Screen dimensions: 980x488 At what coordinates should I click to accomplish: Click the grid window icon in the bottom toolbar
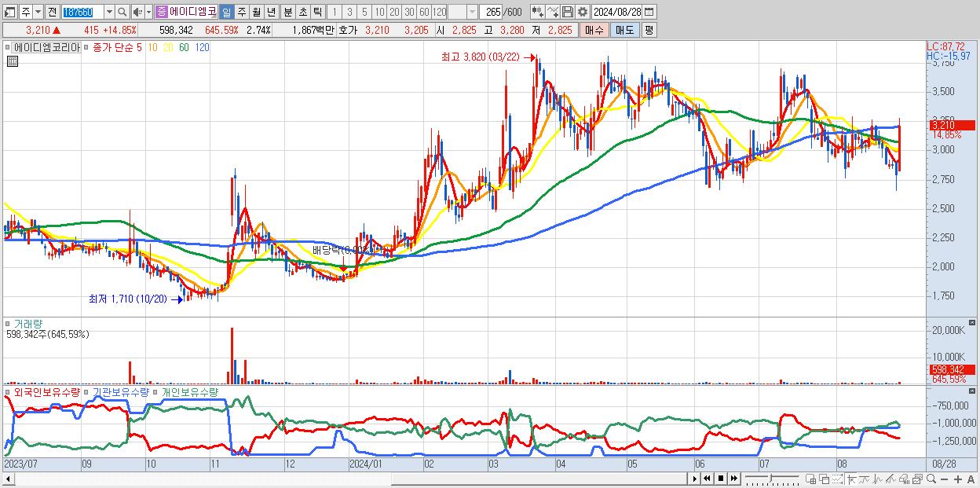coord(810,479)
